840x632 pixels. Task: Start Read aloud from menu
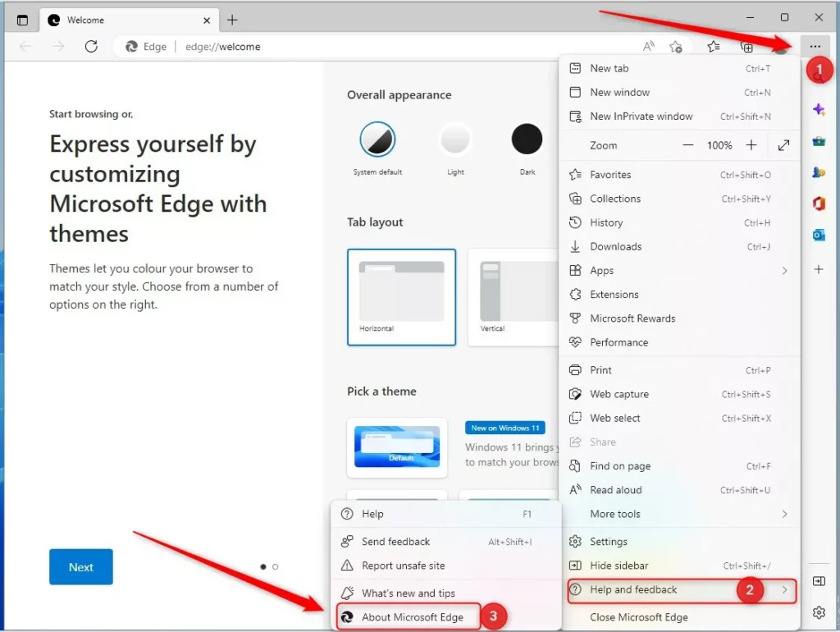click(x=679, y=490)
